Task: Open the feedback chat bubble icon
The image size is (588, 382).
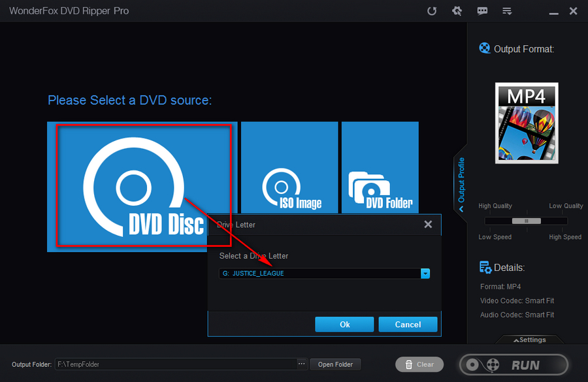Action: [x=482, y=11]
